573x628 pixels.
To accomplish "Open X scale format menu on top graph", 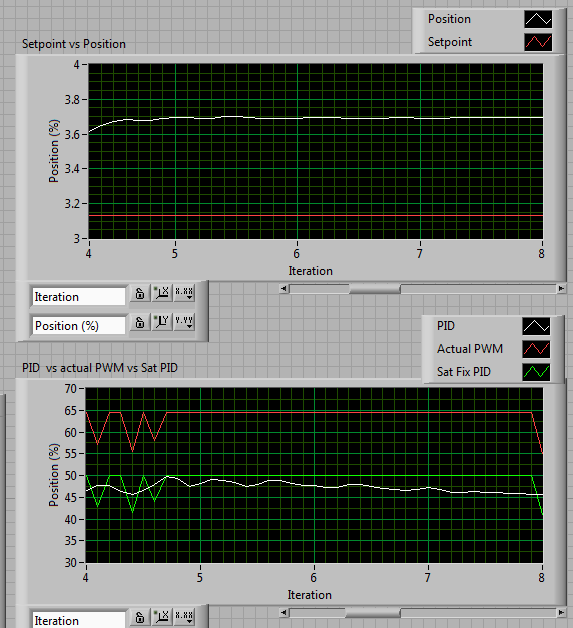I will pyautogui.click(x=184, y=294).
